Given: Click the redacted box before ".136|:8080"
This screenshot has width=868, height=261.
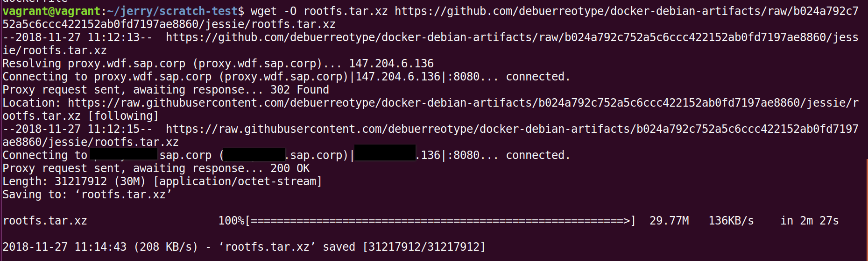Looking at the screenshot, I should pos(385,152).
